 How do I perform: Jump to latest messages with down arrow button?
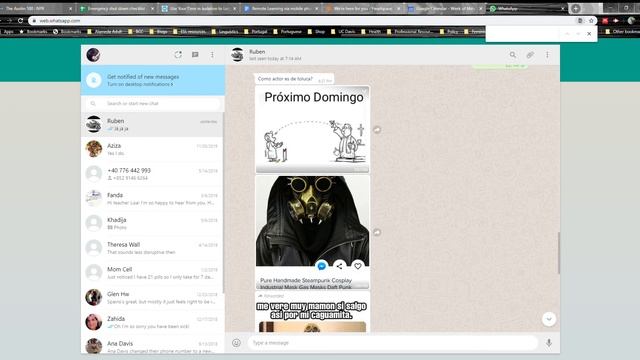point(549,319)
